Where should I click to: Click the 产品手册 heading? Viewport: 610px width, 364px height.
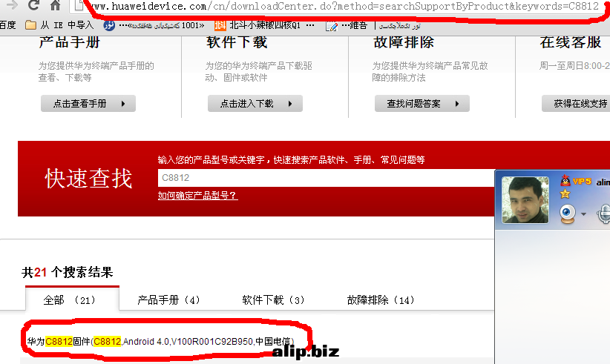[x=70, y=42]
